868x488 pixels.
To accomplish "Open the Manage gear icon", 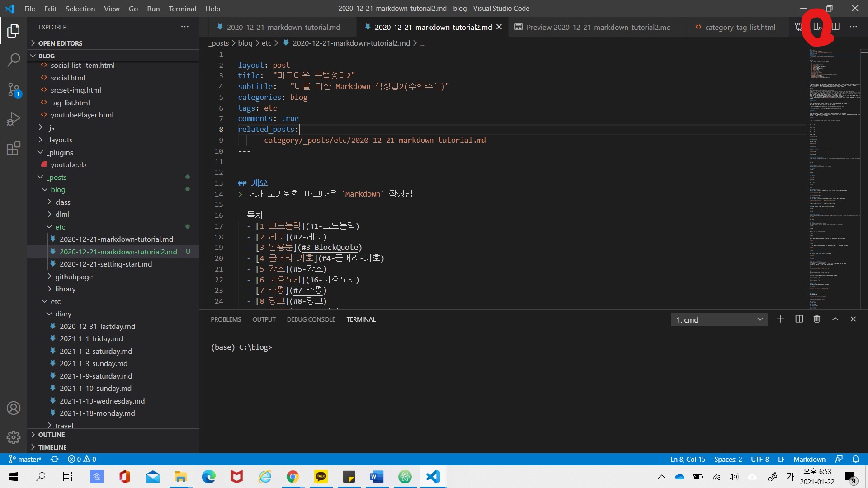I will click(14, 437).
